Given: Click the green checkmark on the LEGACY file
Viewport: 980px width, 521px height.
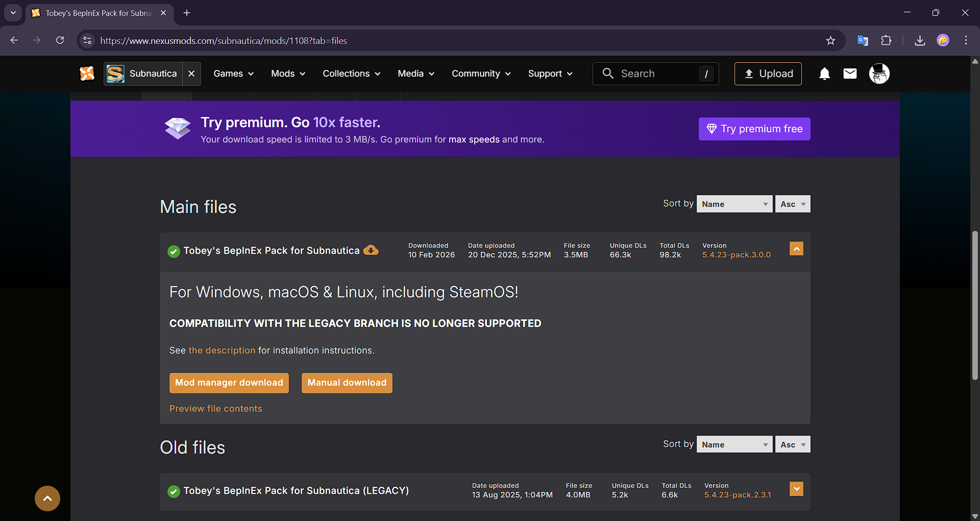Looking at the screenshot, I should 174,491.
